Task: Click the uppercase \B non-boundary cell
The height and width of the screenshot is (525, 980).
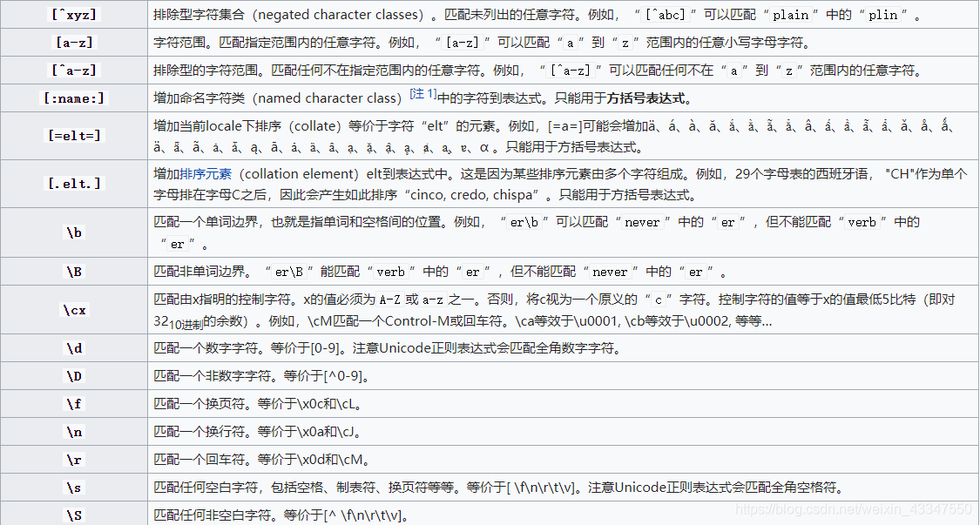Action: [x=74, y=272]
